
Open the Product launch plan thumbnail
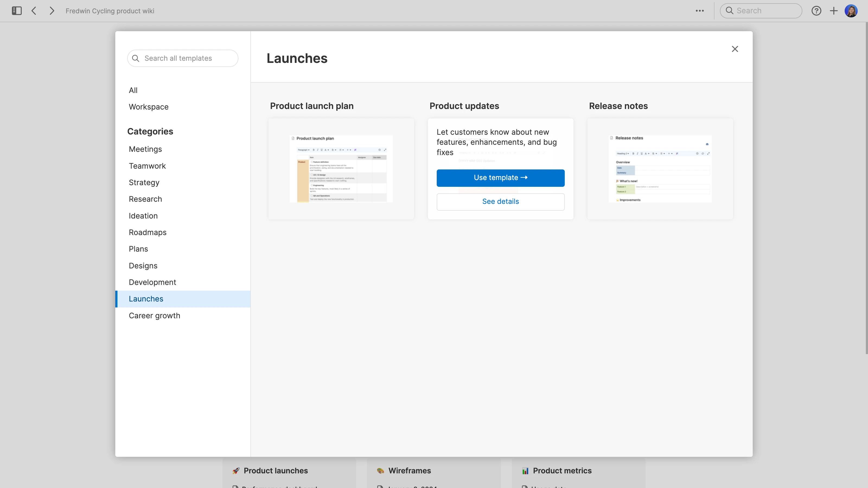(341, 169)
